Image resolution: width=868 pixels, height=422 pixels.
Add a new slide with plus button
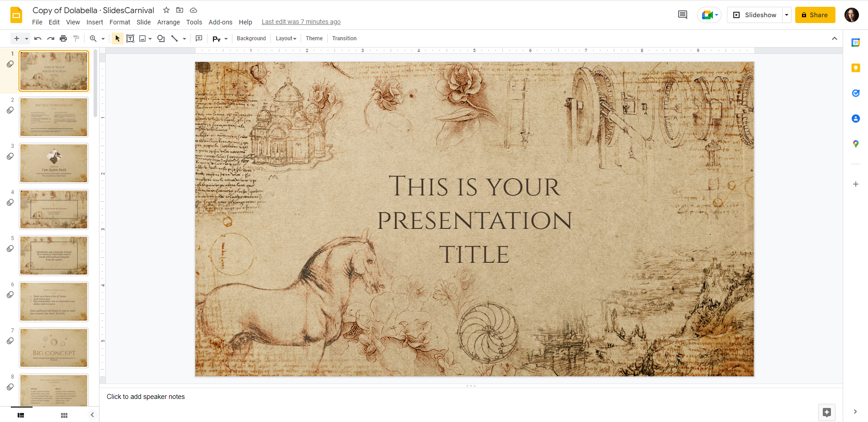tap(17, 38)
